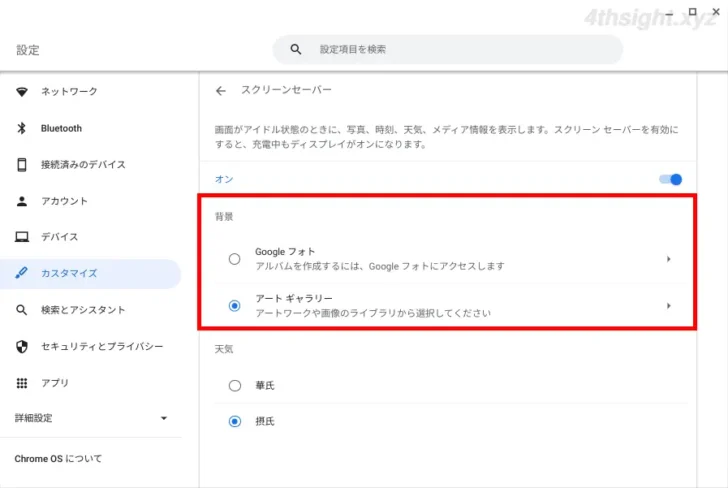728x488 pixels.
Task: Turn off the screen saver オン toggle
Action: [670, 179]
